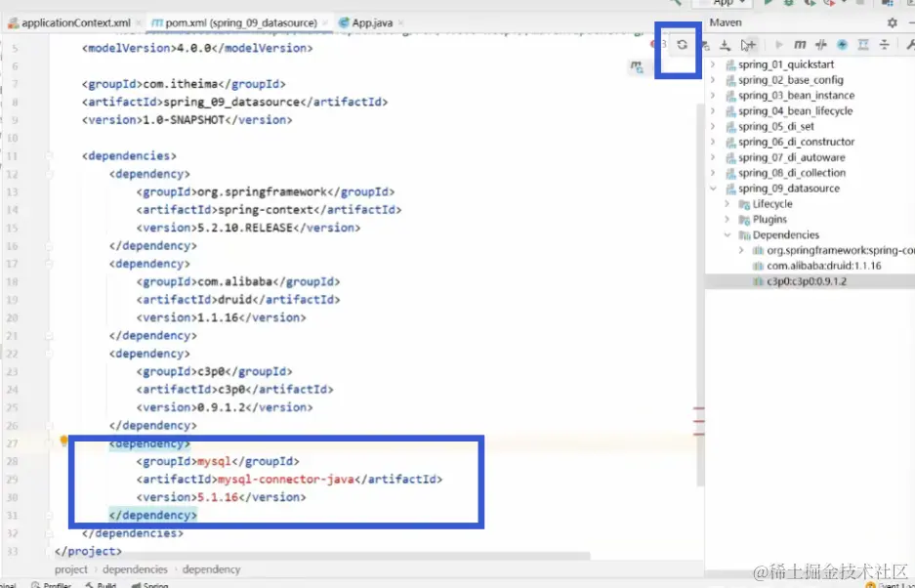This screenshot has height=588, width=915.
Task: Show Maven dependencies diagram icon
Action: tap(863, 45)
